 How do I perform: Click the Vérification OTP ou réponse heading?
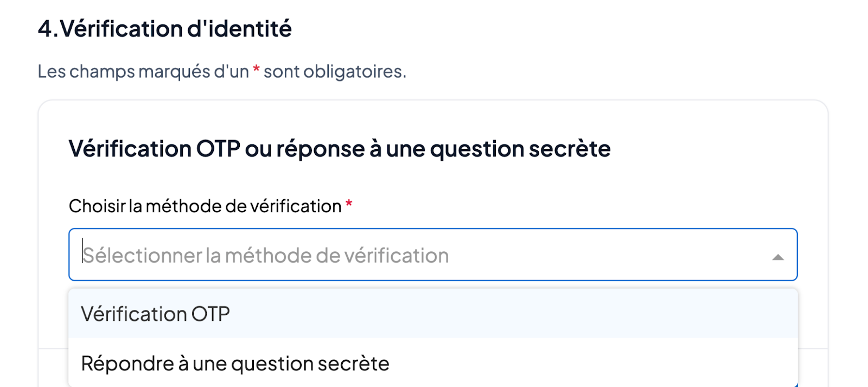click(339, 149)
